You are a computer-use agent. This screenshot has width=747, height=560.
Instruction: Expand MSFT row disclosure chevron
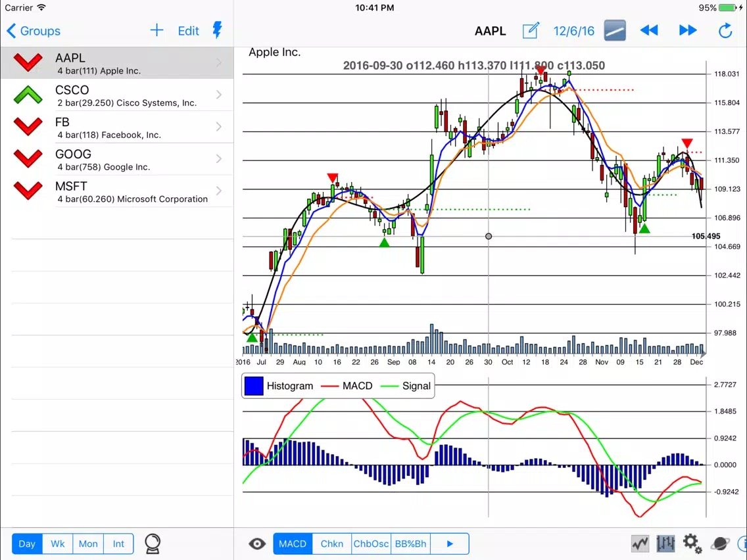click(x=219, y=191)
